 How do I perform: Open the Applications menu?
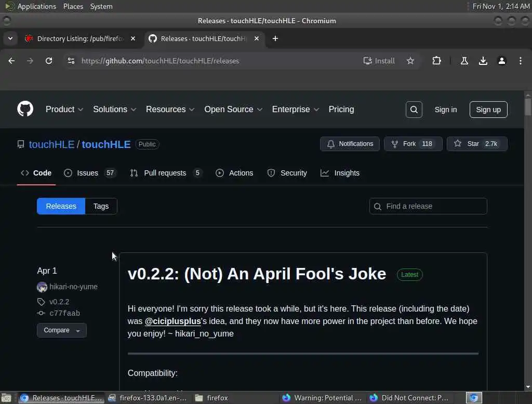coord(37,6)
